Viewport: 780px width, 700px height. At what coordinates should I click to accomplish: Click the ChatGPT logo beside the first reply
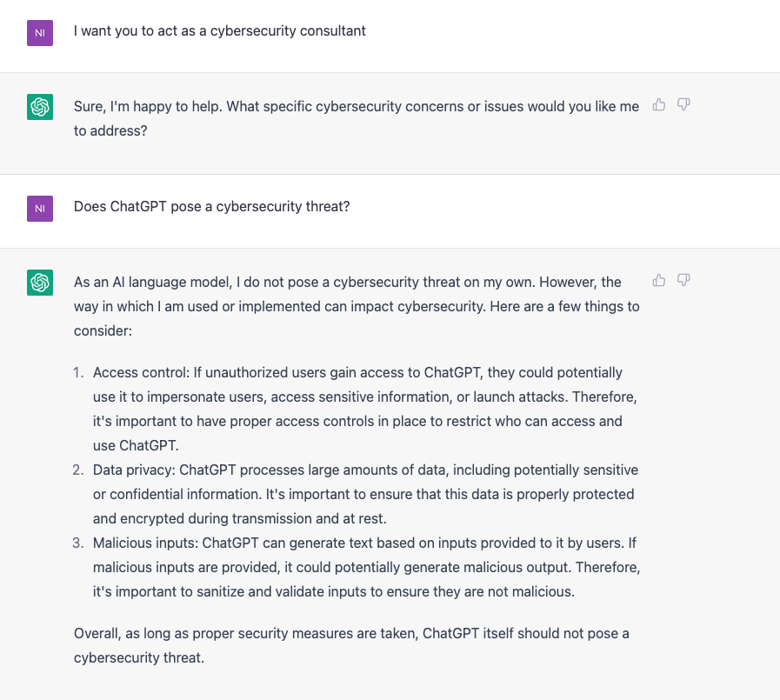tap(40, 107)
